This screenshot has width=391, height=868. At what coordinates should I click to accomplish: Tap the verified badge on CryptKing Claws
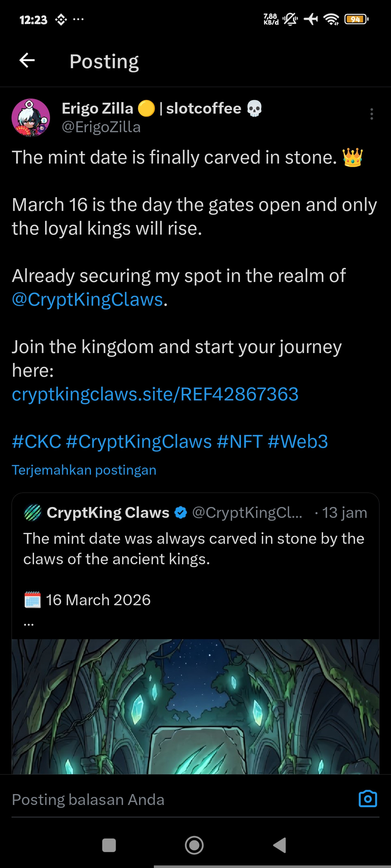coord(181,512)
